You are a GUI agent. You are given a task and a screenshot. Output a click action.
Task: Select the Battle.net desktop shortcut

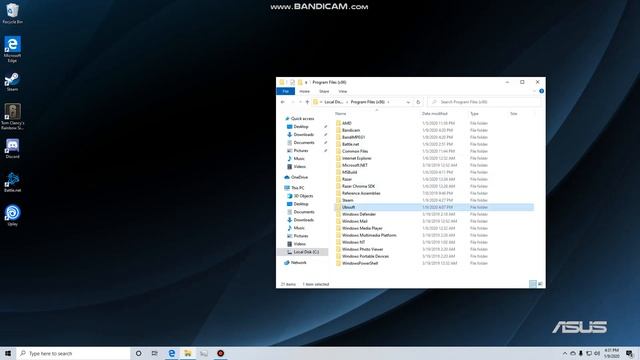[12, 182]
